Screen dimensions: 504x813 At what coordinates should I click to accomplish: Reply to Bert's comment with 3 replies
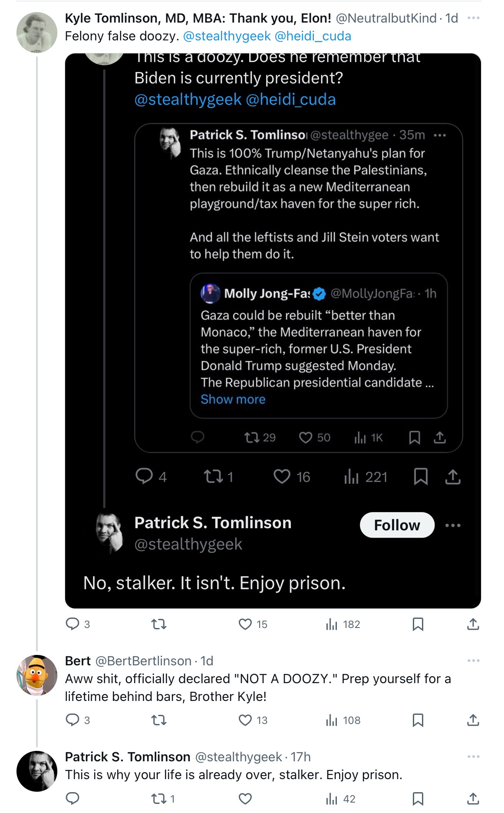[x=78, y=720]
